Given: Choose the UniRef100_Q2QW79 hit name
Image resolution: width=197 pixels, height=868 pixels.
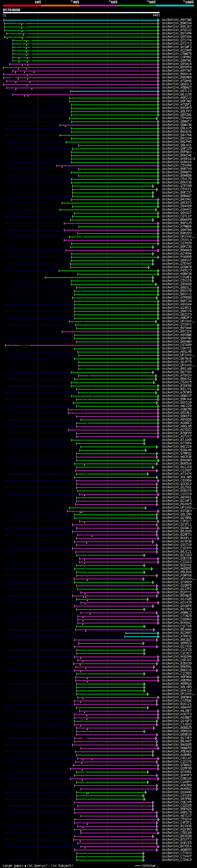Looking at the screenshot, I should pyautogui.click(x=177, y=267).
